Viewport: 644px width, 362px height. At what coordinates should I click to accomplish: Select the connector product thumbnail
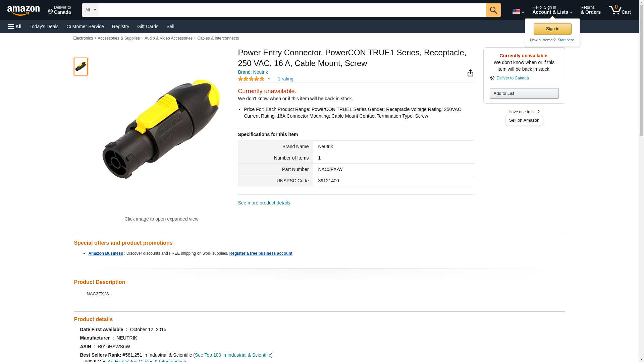tap(81, 66)
